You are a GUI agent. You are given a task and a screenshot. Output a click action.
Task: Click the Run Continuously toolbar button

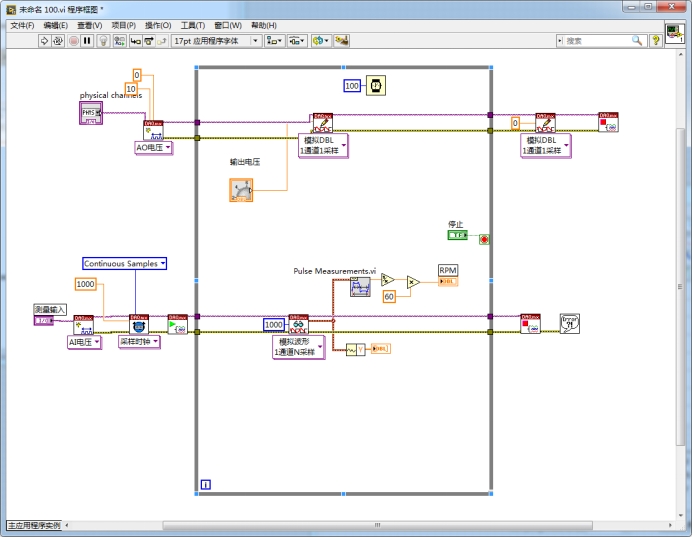point(58,41)
